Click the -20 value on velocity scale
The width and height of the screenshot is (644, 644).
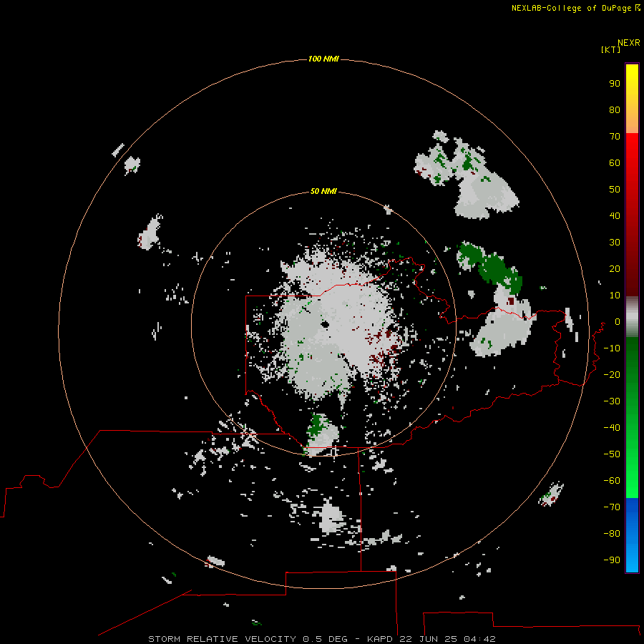(x=612, y=374)
